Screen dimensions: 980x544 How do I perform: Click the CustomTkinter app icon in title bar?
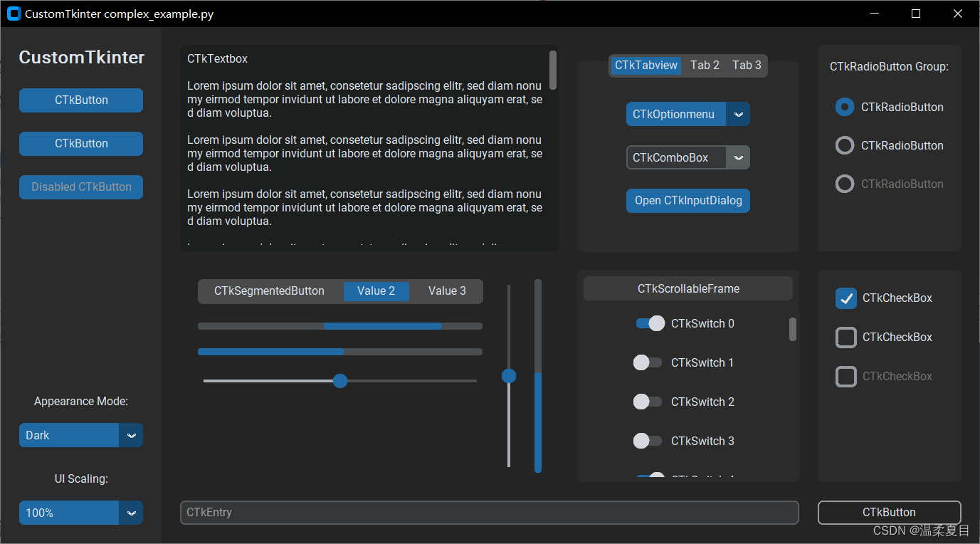(x=14, y=14)
